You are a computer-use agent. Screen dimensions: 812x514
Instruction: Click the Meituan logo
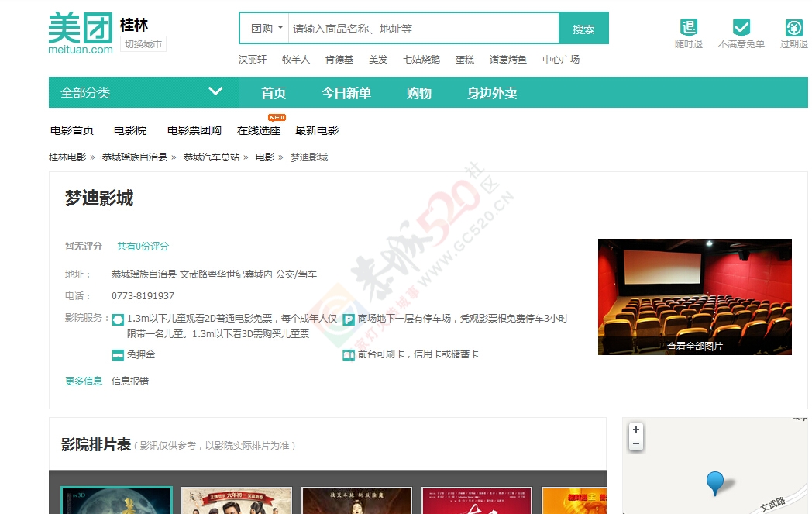point(81,33)
